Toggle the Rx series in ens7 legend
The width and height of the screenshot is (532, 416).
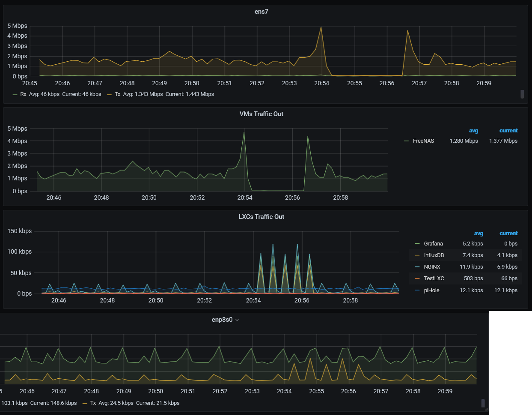coord(23,94)
